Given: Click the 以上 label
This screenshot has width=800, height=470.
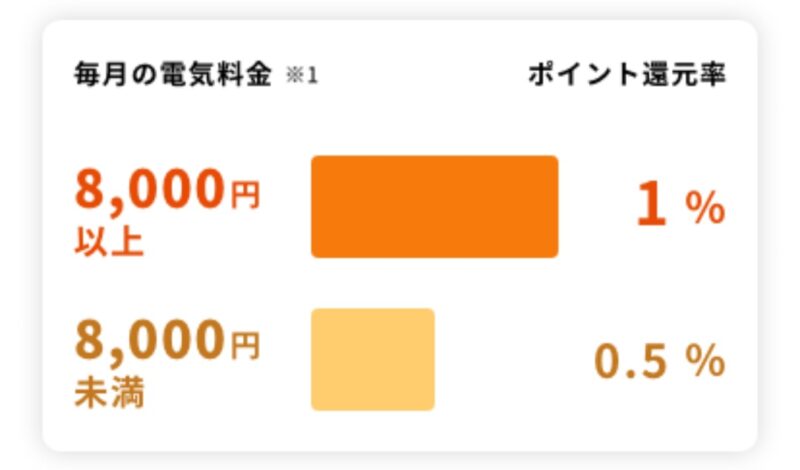Looking at the screenshot, I should (x=109, y=241).
